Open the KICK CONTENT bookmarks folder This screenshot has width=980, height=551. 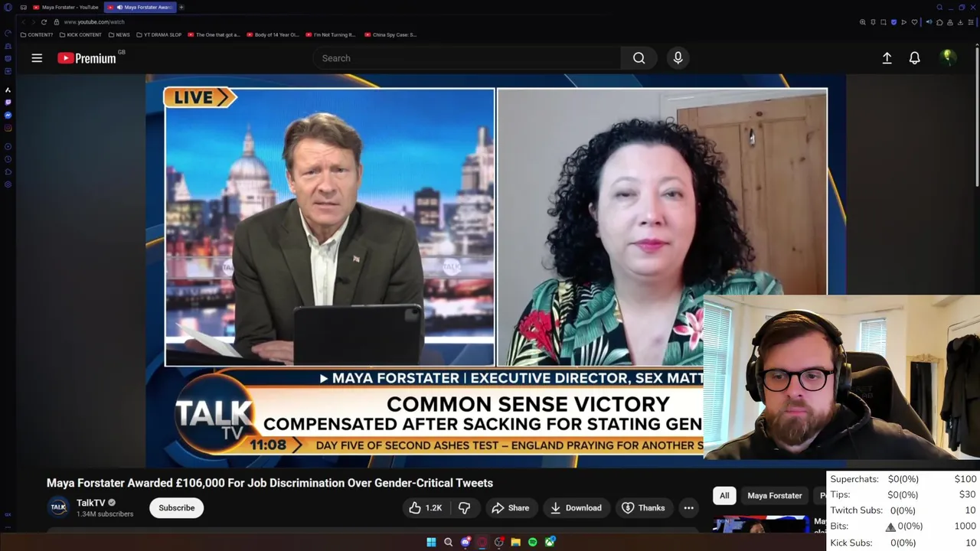pyautogui.click(x=81, y=34)
